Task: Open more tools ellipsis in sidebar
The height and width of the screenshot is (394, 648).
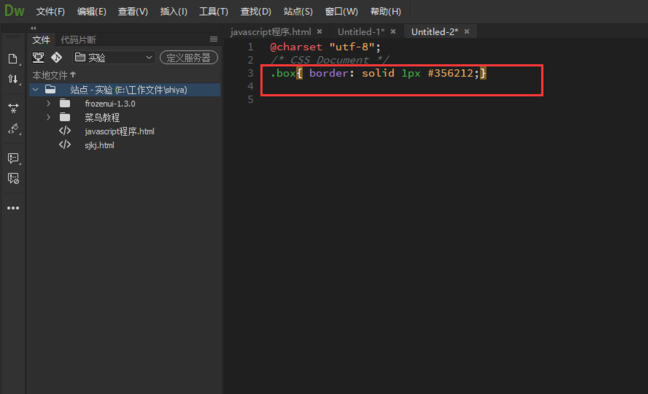Action: pos(13,208)
